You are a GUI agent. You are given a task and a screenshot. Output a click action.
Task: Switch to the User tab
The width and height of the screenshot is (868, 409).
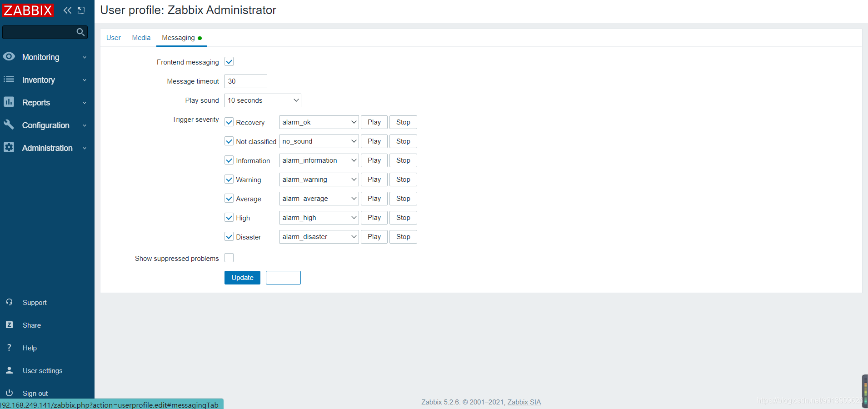click(x=113, y=38)
